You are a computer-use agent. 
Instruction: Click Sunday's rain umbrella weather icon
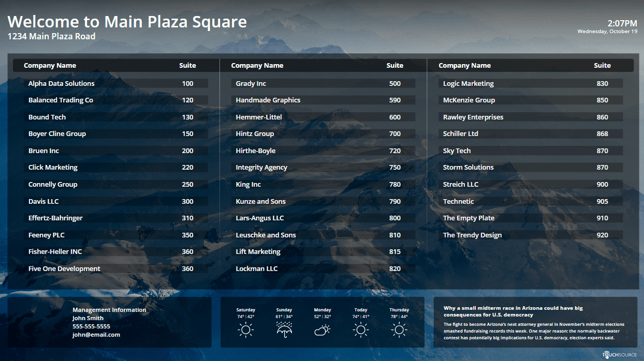(x=284, y=329)
